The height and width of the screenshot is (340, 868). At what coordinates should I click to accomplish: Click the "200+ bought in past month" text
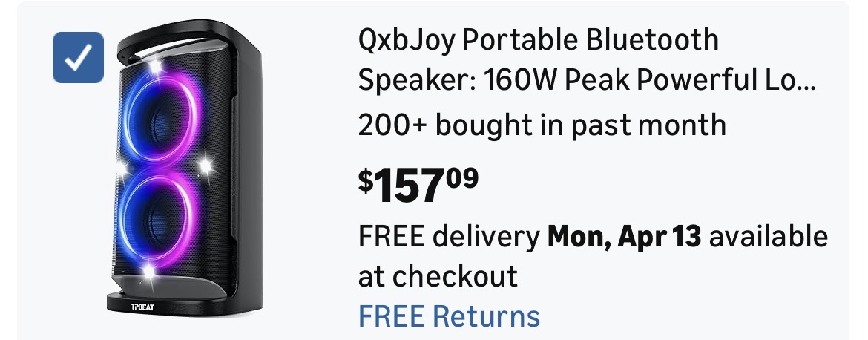542,125
